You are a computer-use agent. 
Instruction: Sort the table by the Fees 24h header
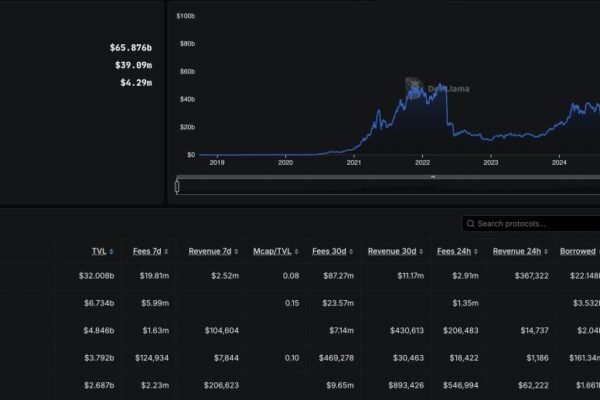(456, 252)
